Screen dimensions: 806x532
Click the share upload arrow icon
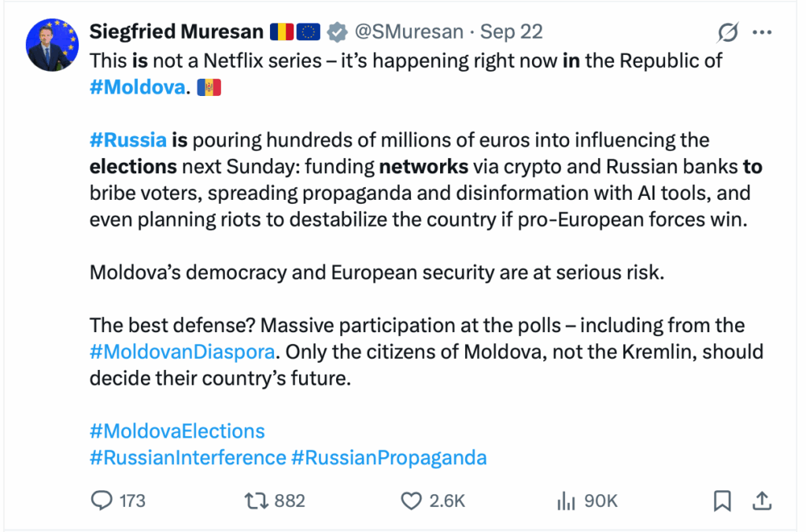(762, 501)
